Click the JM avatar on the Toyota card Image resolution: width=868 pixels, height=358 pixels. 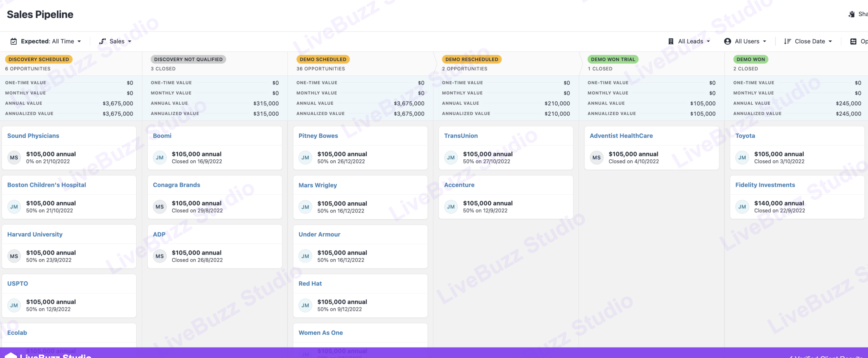pyautogui.click(x=742, y=158)
